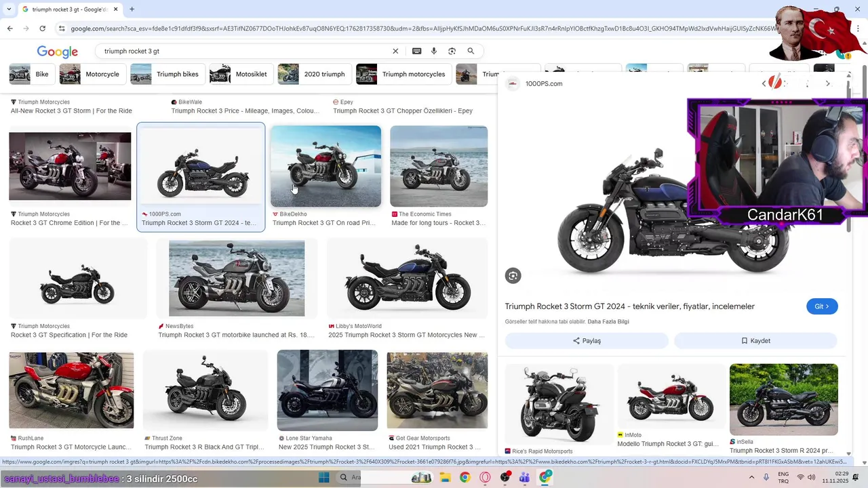Open the NewsBytes Rocket 3 GT thumbnail
This screenshot has width=868, height=488.
pos(237,278)
